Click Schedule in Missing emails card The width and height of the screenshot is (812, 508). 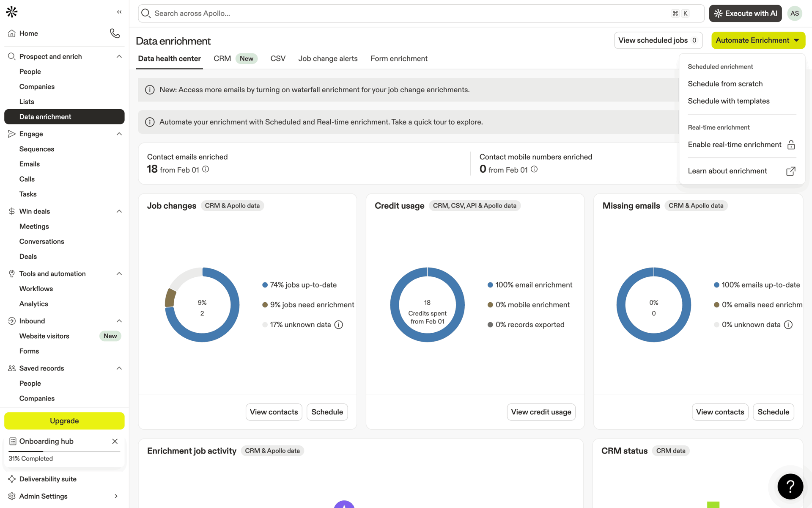(773, 412)
